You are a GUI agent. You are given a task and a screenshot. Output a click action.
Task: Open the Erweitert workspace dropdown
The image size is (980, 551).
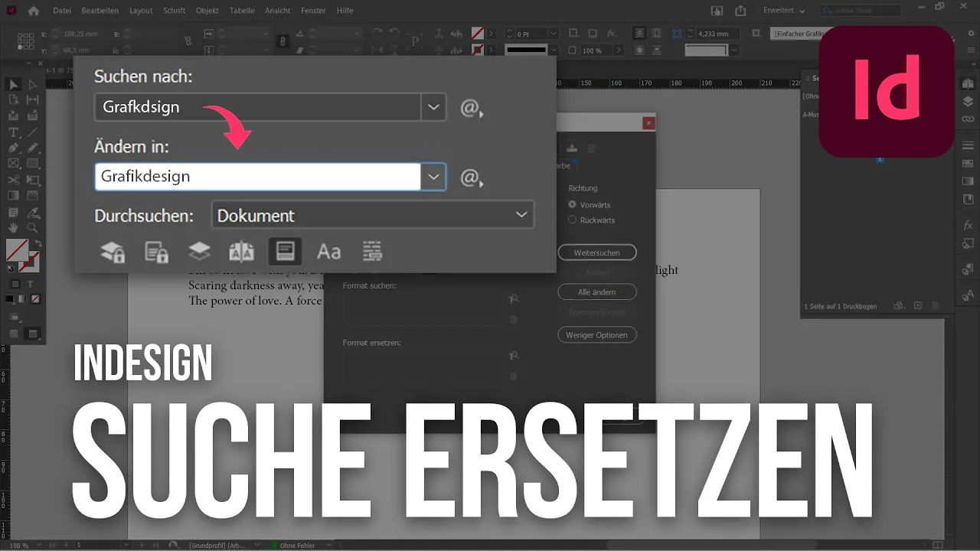[x=784, y=11]
